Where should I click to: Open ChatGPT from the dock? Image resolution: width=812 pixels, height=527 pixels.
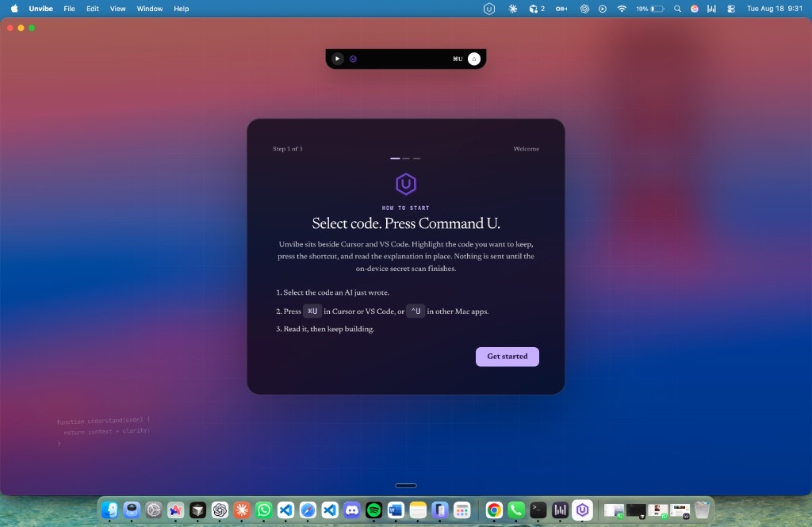pos(220,510)
